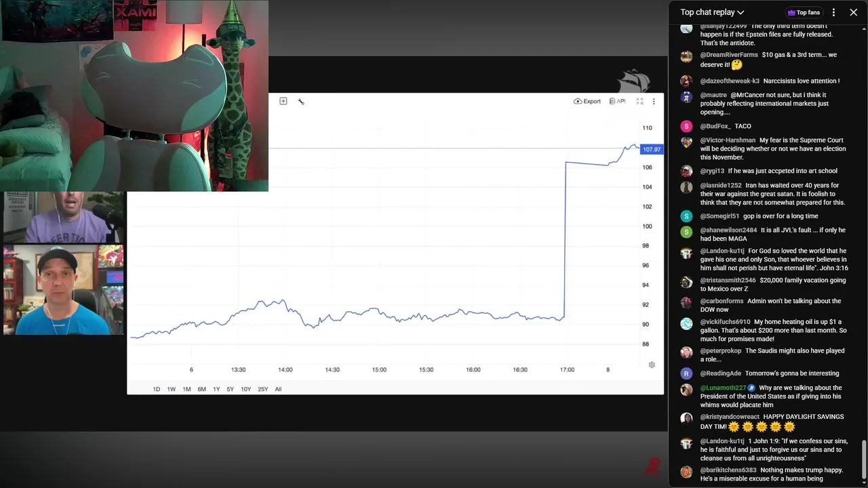Select the All time range
The width and height of the screenshot is (868, 488).
[278, 389]
